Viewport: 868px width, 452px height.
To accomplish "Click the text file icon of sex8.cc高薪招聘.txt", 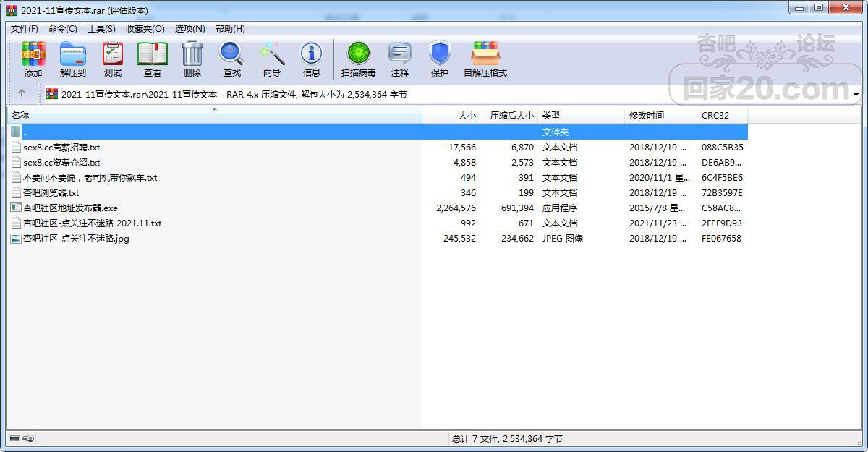I will tap(16, 147).
